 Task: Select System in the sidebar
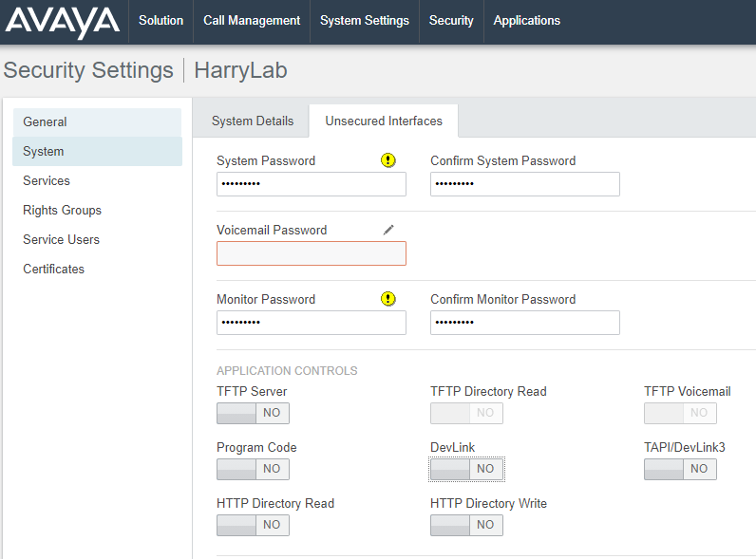[98, 151]
